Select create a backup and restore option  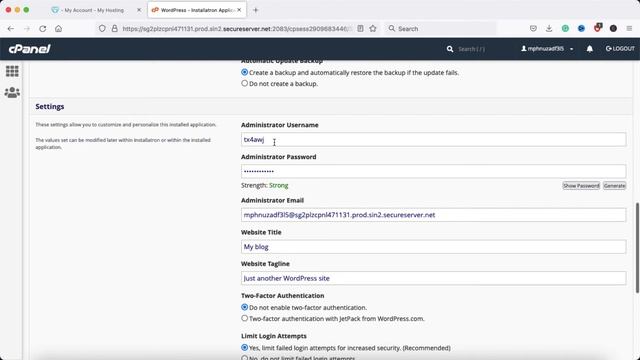(244, 72)
